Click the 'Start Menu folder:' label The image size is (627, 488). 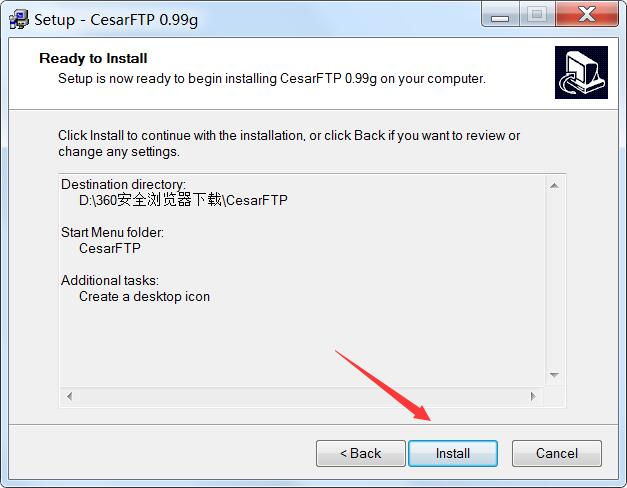tap(112, 232)
